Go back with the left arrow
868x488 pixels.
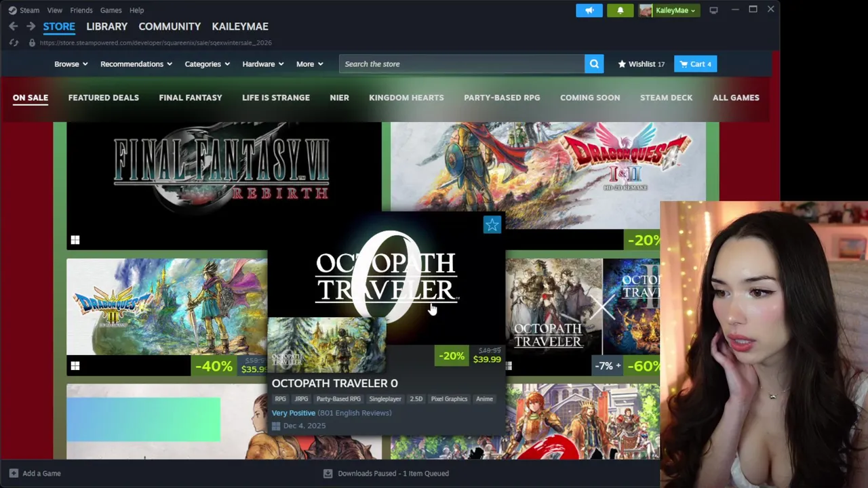tap(14, 26)
